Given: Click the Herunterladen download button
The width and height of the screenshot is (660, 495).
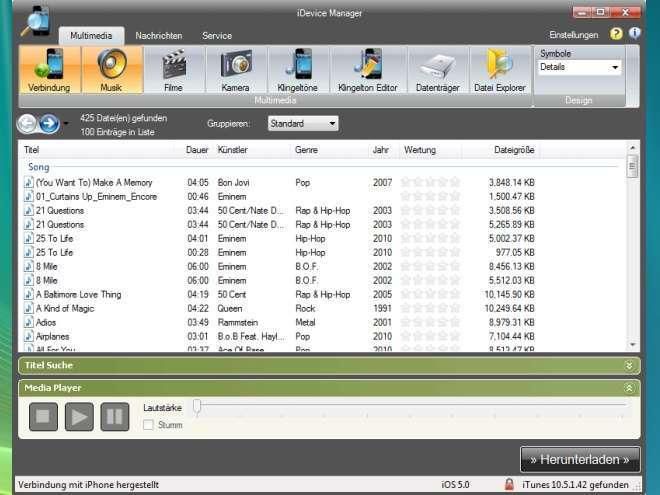Looking at the screenshot, I should tap(580, 459).
